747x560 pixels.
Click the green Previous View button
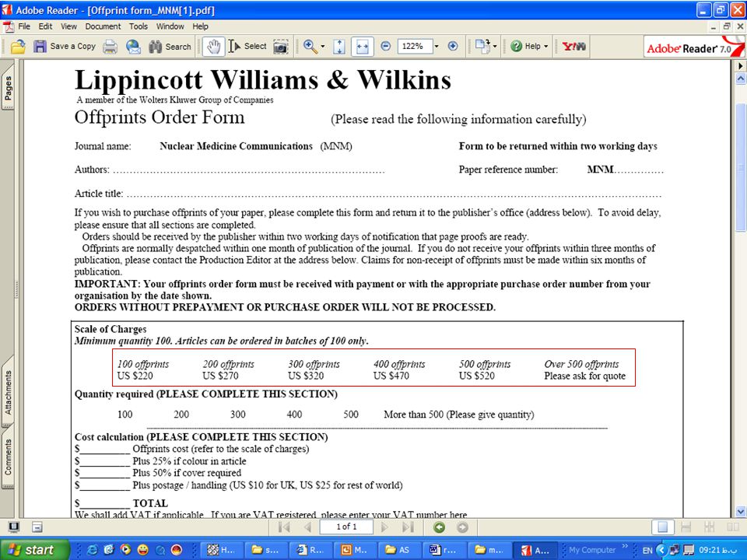coord(439,527)
